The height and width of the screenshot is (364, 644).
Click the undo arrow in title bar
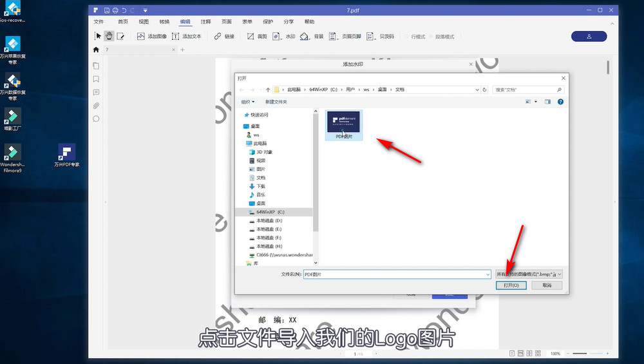click(x=124, y=10)
